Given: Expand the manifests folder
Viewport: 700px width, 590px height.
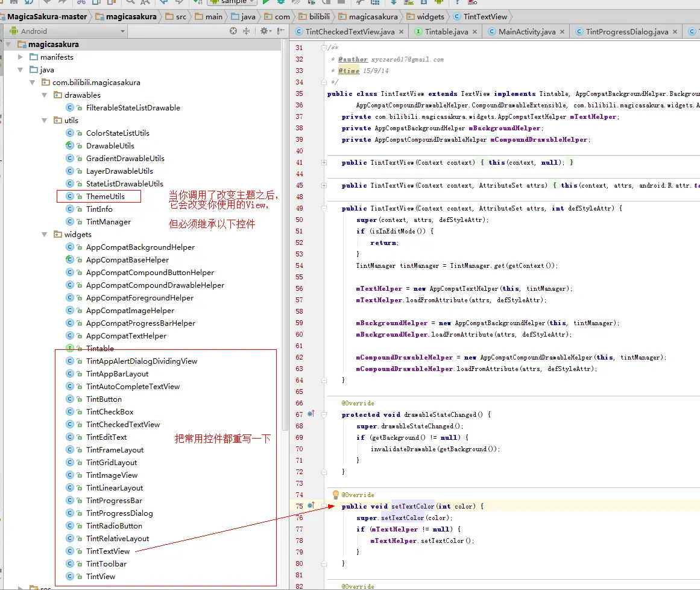Looking at the screenshot, I should 20,57.
